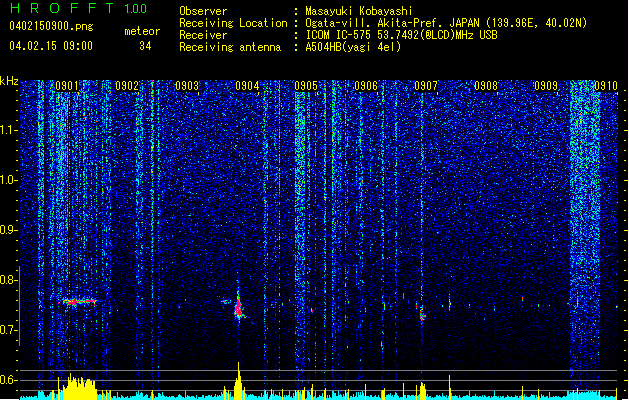The width and height of the screenshot is (629, 400).
Task: Click the 0901 time marker
Action: pyautogui.click(x=67, y=86)
